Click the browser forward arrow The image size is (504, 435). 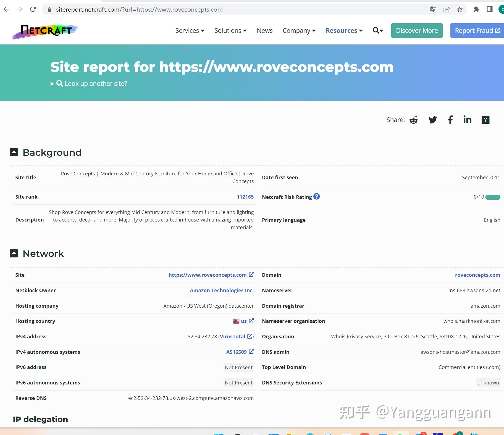coord(20,9)
